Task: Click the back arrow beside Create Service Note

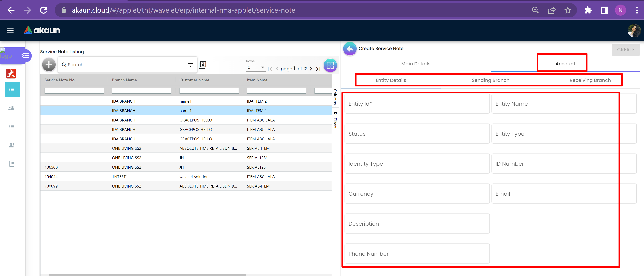Action: point(350,49)
